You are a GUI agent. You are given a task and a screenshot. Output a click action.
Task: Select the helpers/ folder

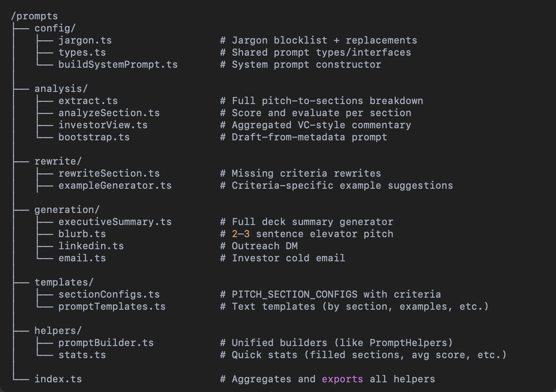click(58, 331)
